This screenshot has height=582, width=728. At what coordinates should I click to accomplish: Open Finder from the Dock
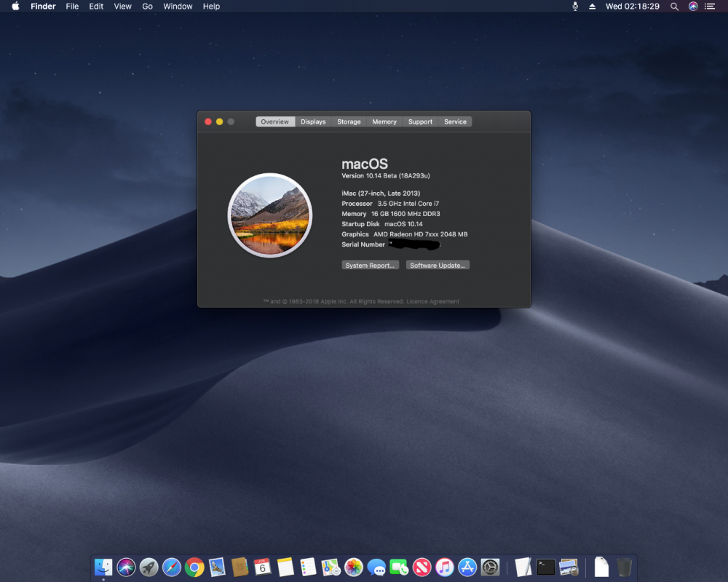(103, 567)
